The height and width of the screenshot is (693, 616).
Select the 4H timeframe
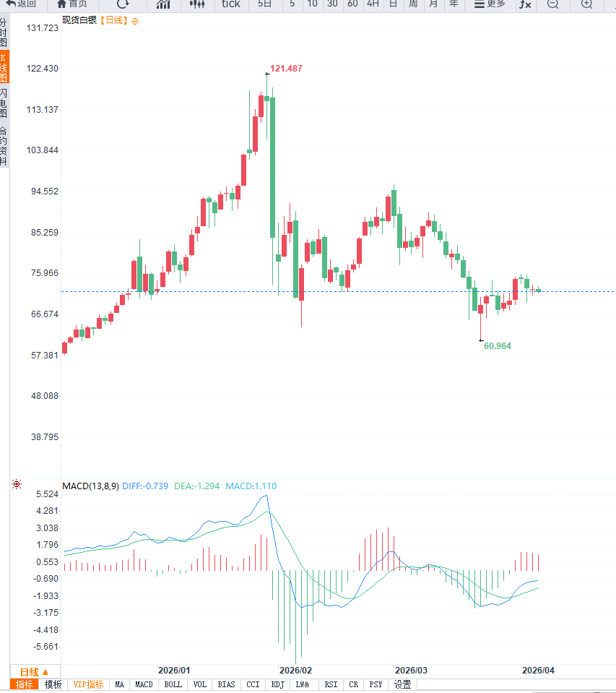(x=373, y=4)
